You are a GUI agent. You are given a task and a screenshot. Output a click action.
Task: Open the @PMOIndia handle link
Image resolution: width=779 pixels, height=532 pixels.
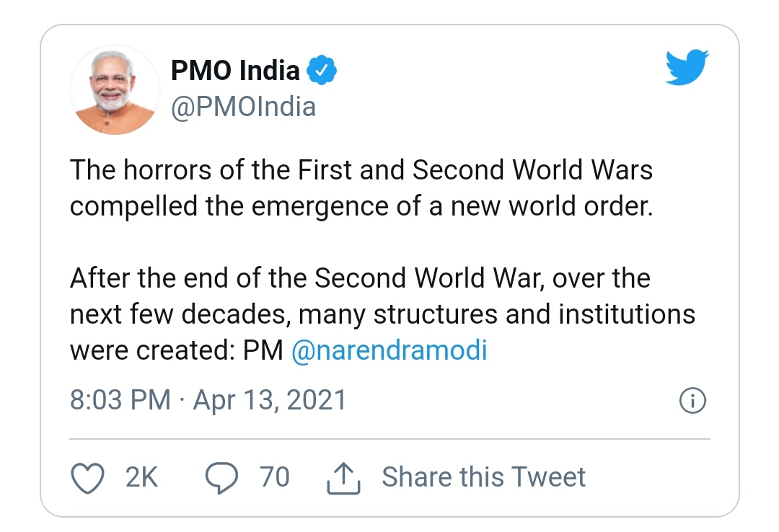[244, 107]
